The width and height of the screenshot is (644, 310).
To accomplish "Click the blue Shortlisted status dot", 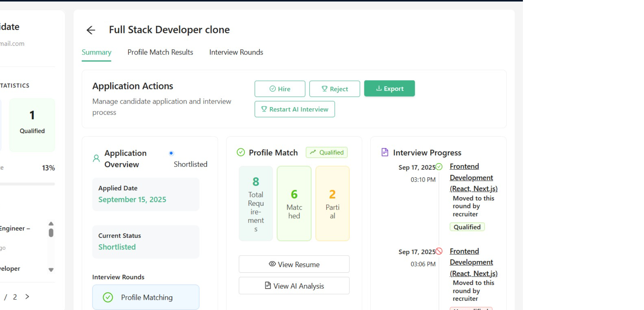I will pyautogui.click(x=171, y=153).
